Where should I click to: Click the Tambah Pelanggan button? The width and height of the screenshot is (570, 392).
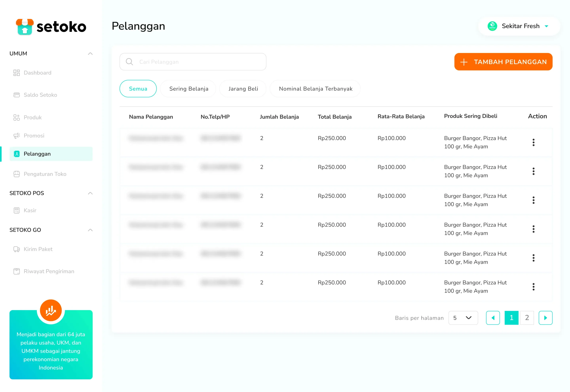(x=503, y=62)
